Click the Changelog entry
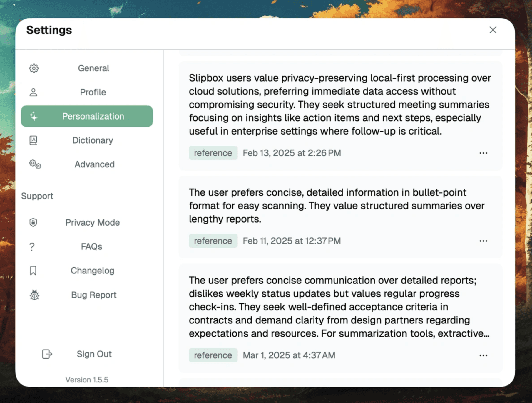This screenshot has width=532, height=403. tap(92, 270)
